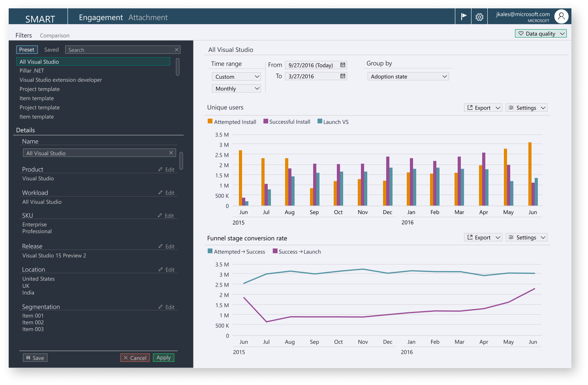Viewport: 588px width, 385px height.
Task: Click the SMART logo title
Action: [x=40, y=19]
